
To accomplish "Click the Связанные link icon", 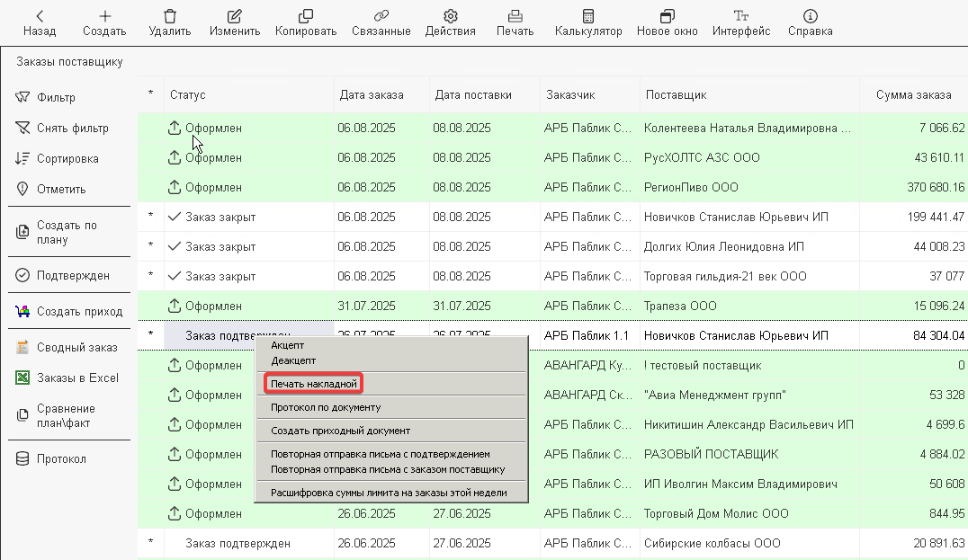I will (x=380, y=16).
